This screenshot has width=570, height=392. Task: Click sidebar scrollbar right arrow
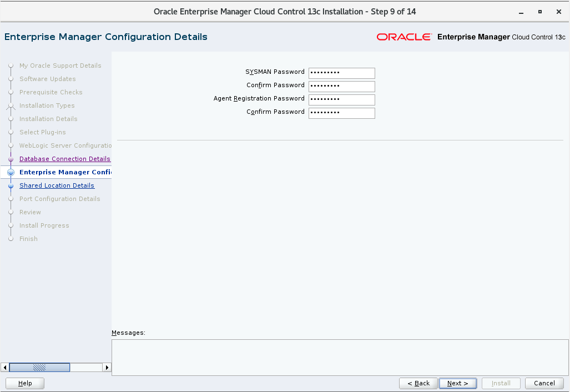point(107,367)
